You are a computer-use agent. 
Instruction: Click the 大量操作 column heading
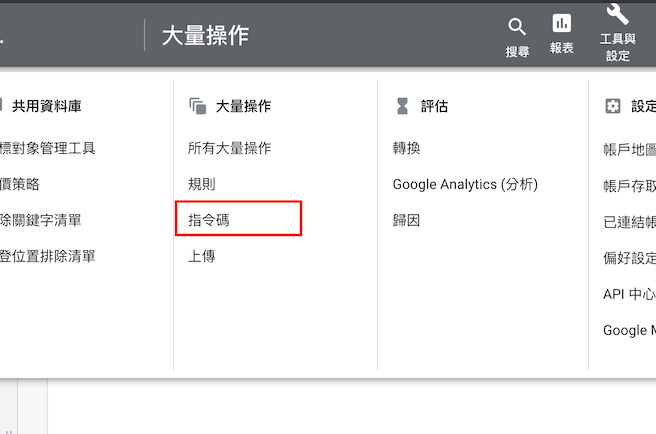pos(243,106)
